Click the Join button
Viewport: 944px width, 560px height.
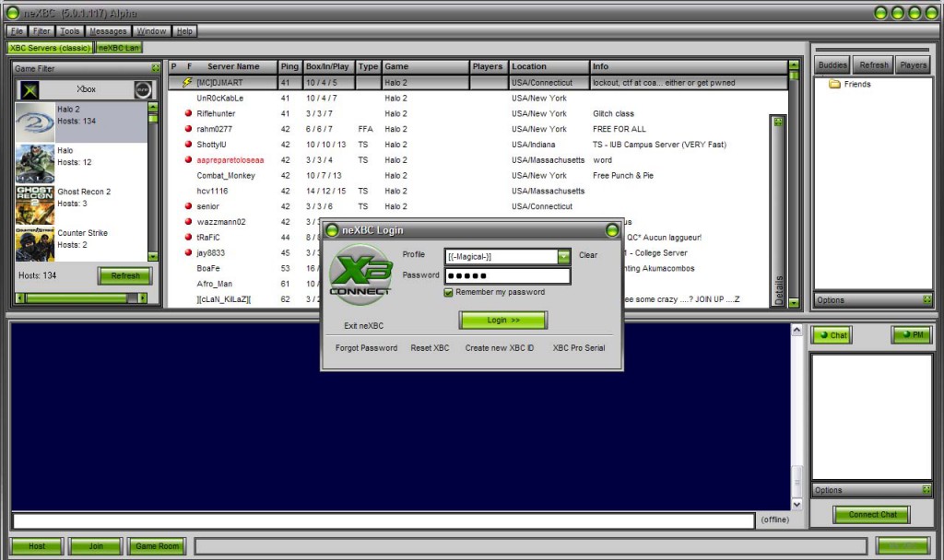(x=96, y=546)
